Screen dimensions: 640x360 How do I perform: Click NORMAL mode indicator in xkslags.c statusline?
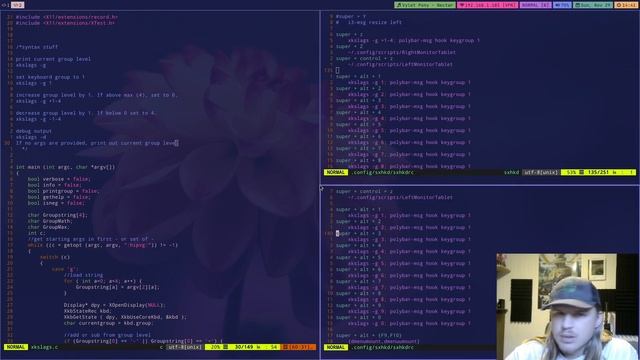pyautogui.click(x=16, y=347)
